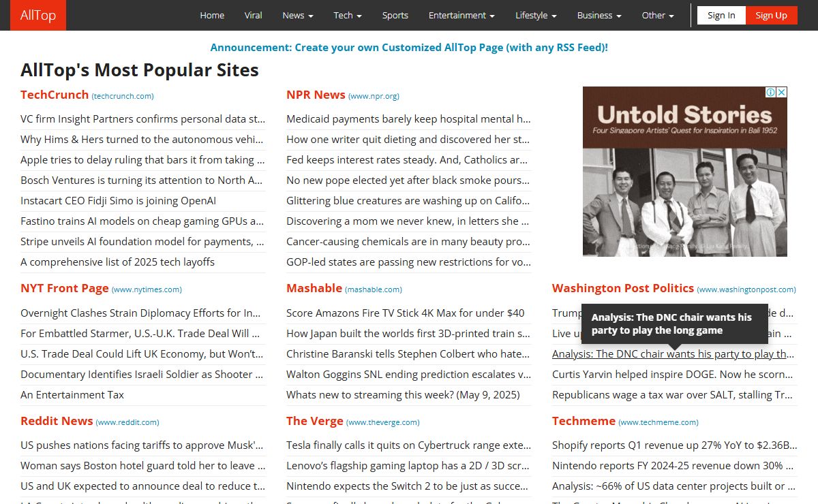Go to the Viral page

click(x=254, y=15)
